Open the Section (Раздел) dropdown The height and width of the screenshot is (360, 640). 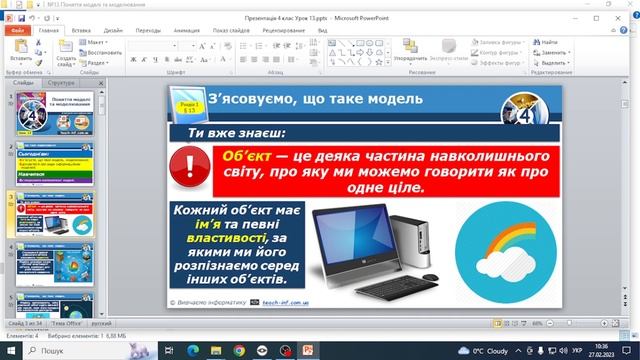[95, 63]
